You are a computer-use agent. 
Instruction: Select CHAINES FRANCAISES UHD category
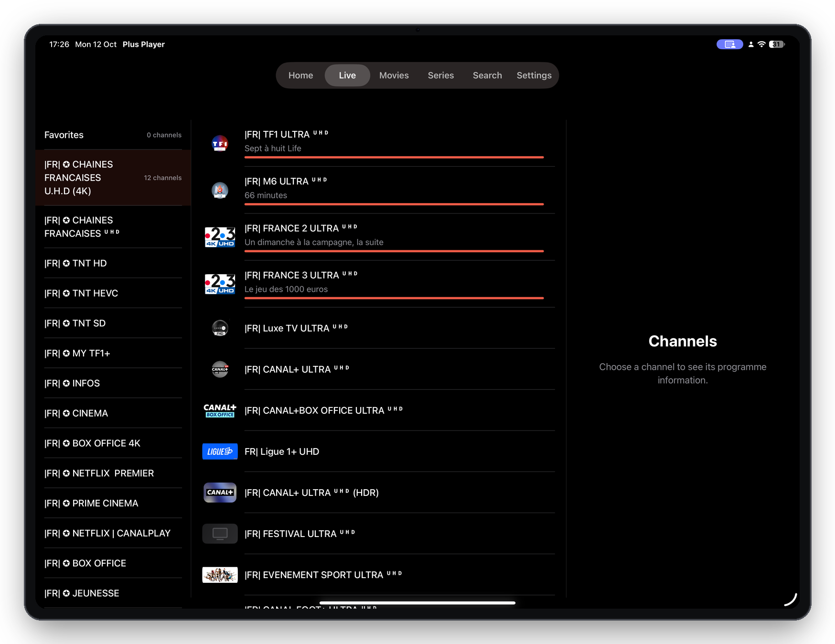click(x=113, y=227)
